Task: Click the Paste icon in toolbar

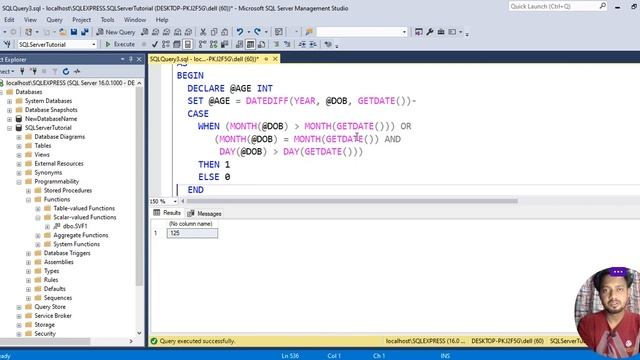Action: [x=224, y=32]
